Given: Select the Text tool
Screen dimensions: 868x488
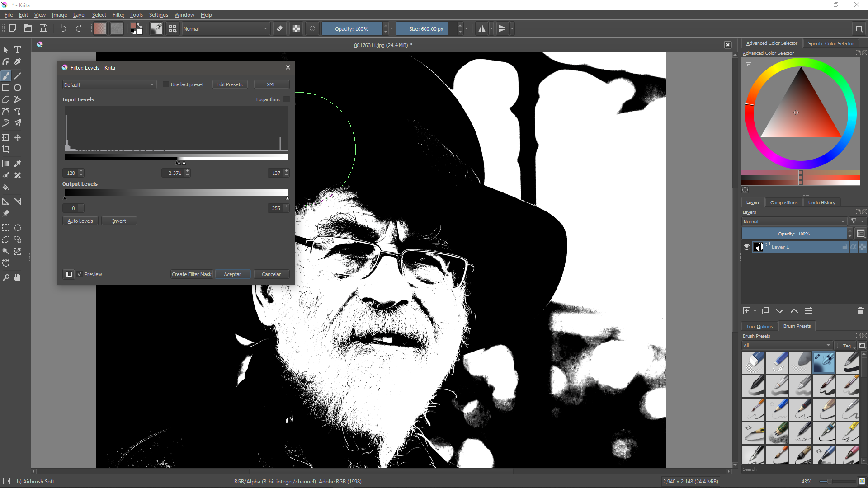Looking at the screenshot, I should (18, 50).
